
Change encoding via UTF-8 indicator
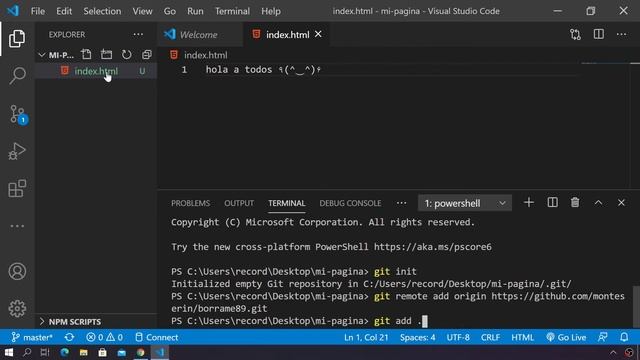458,338
